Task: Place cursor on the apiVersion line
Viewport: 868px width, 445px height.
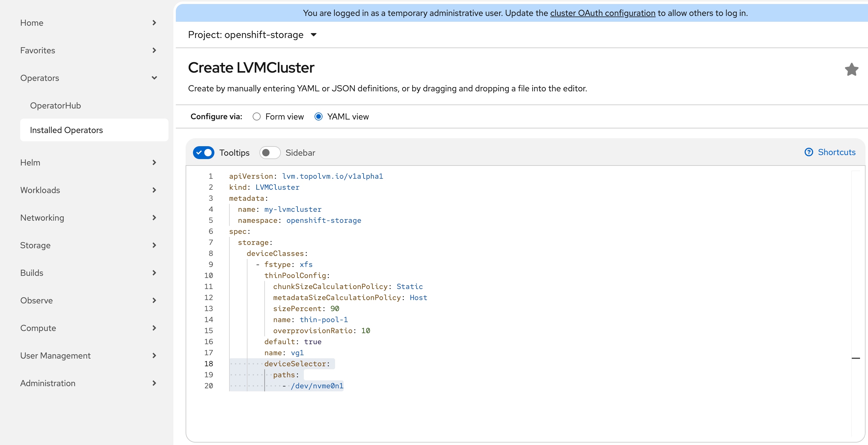Action: [x=306, y=176]
